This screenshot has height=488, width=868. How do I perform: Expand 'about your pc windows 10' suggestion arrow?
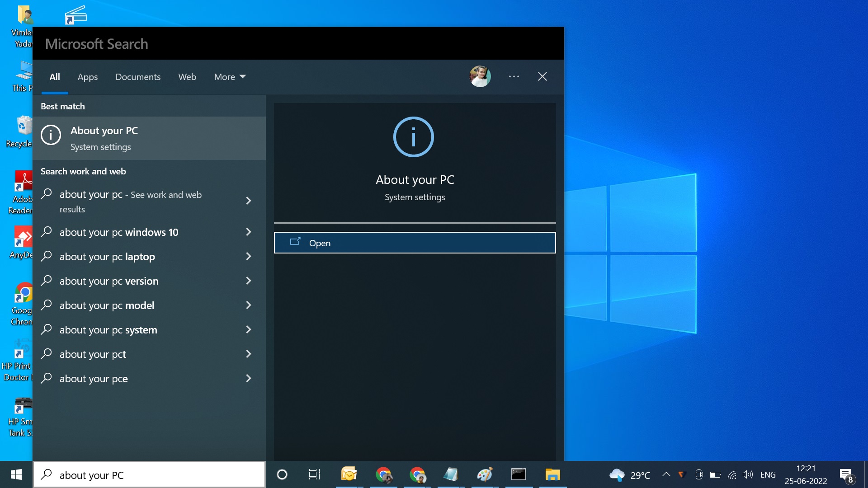click(248, 232)
